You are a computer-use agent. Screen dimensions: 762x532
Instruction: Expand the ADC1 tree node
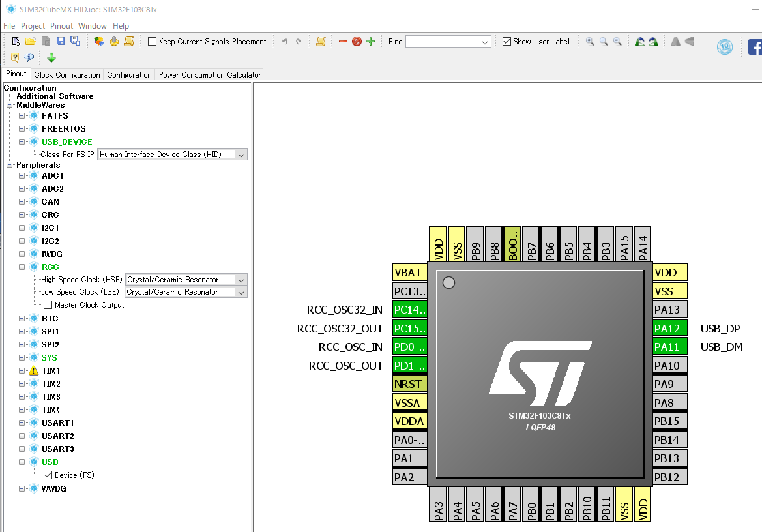coord(22,176)
